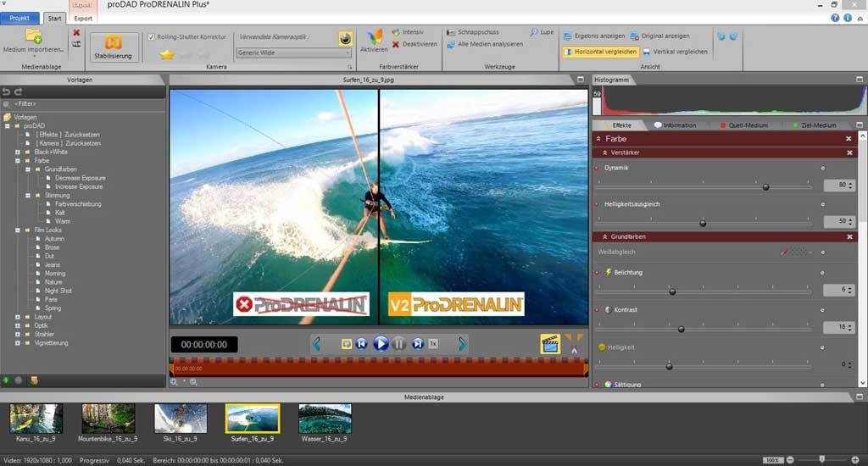
Task: Click [Effekte] Zurücksetzen template
Action: 68,135
